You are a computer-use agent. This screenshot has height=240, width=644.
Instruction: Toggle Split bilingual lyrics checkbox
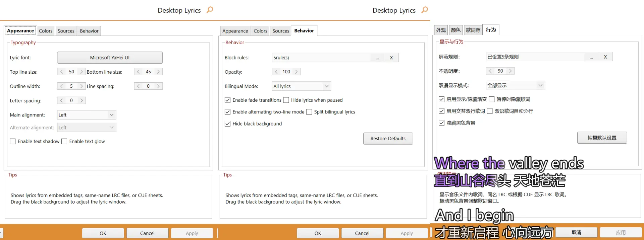tap(309, 112)
